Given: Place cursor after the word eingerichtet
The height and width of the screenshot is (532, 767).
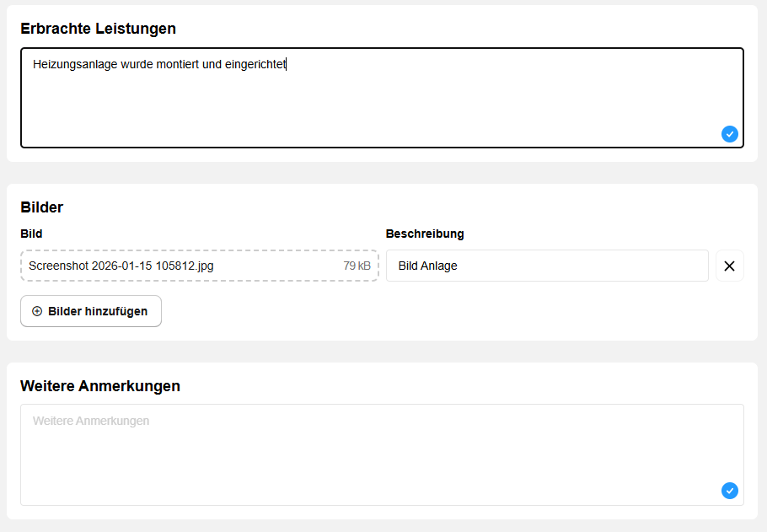Looking at the screenshot, I should 287,64.
